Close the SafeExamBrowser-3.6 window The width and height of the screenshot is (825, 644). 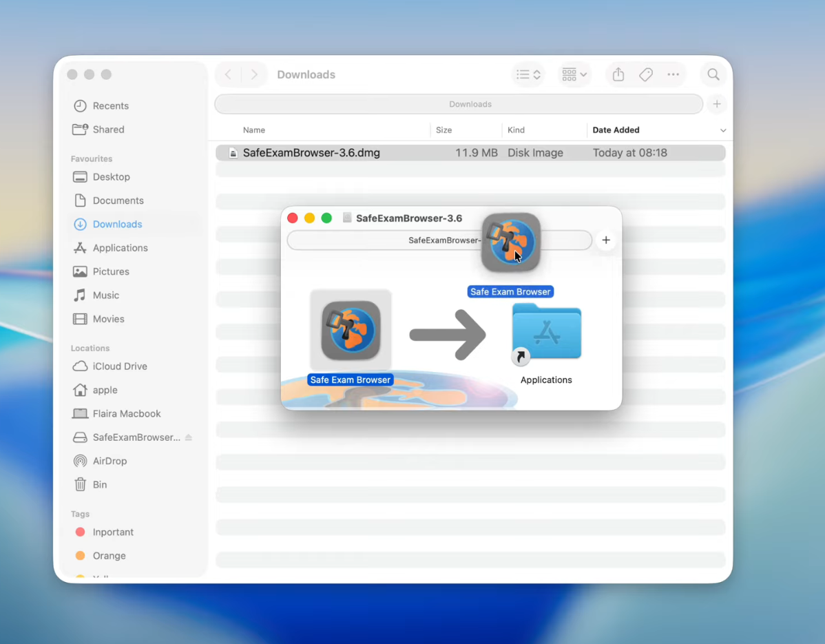[293, 218]
